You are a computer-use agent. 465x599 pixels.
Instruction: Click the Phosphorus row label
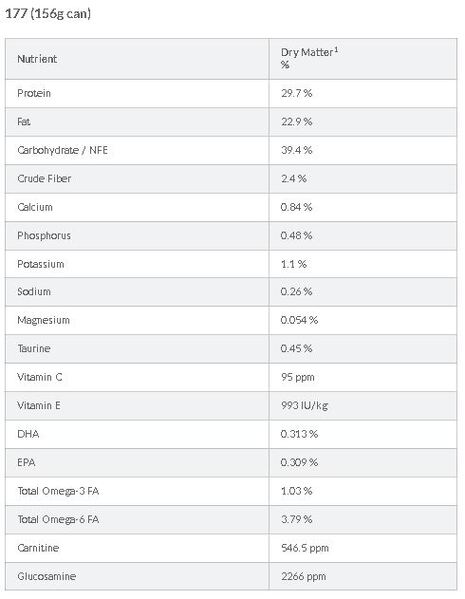tap(44, 235)
